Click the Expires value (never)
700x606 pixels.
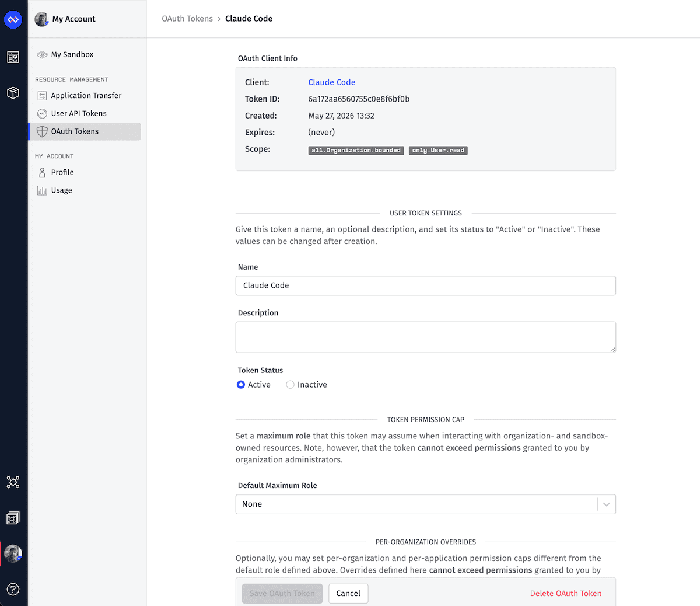pos(321,133)
